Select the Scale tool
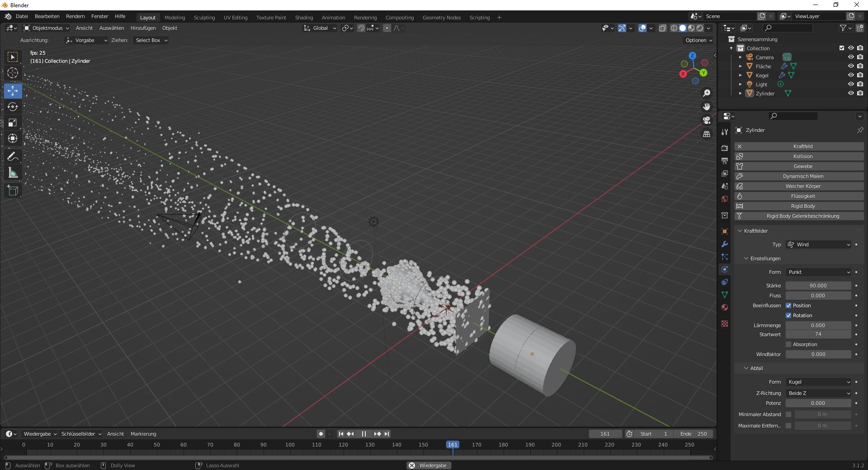Image resolution: width=868 pixels, height=470 pixels. click(13, 123)
